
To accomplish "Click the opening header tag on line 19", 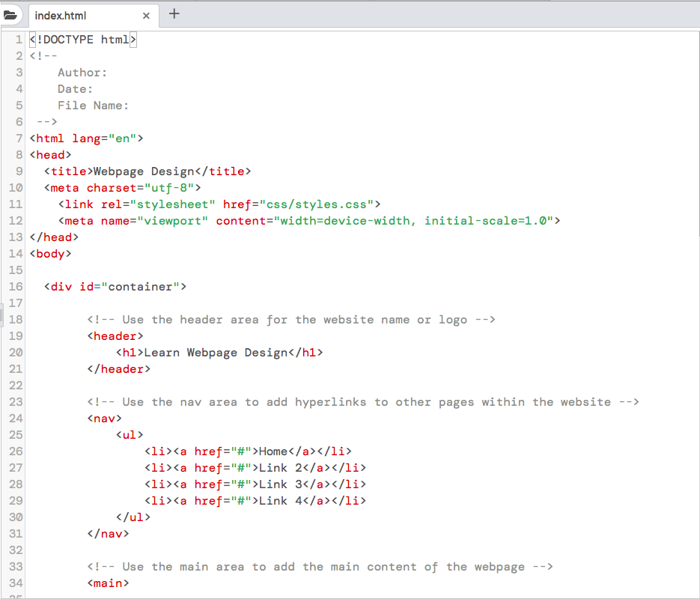I will pos(115,335).
